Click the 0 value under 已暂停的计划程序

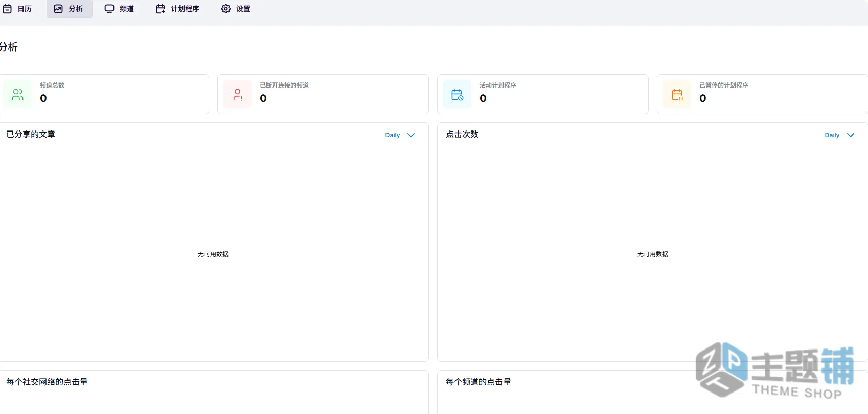[703, 98]
